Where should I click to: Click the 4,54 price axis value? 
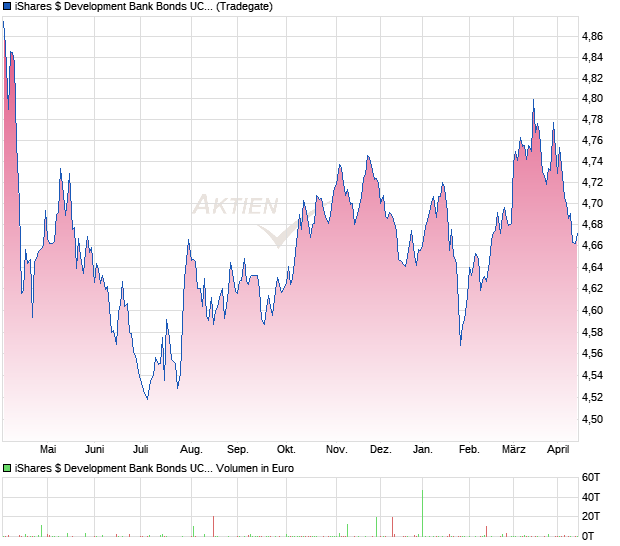coord(592,375)
